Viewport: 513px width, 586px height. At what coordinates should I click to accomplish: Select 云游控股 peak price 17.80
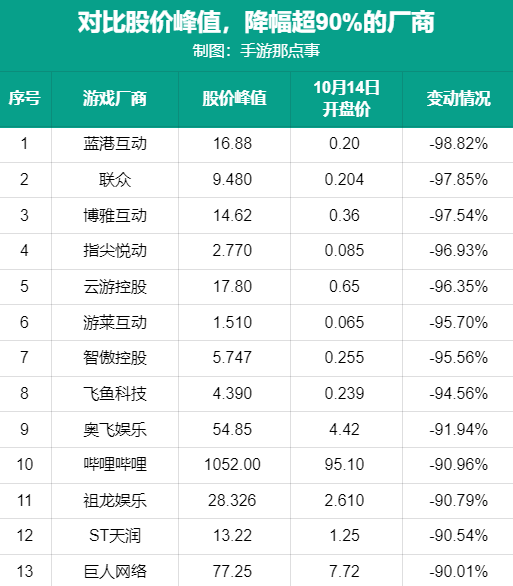[232, 287]
